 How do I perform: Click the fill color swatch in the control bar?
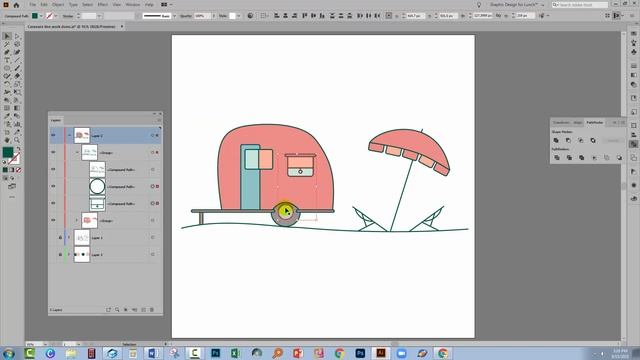click(x=35, y=16)
